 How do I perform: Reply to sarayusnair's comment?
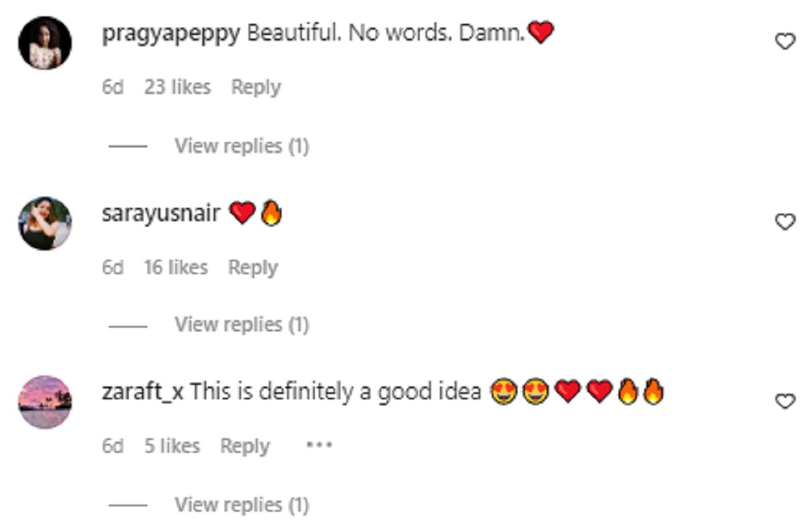pos(253,267)
